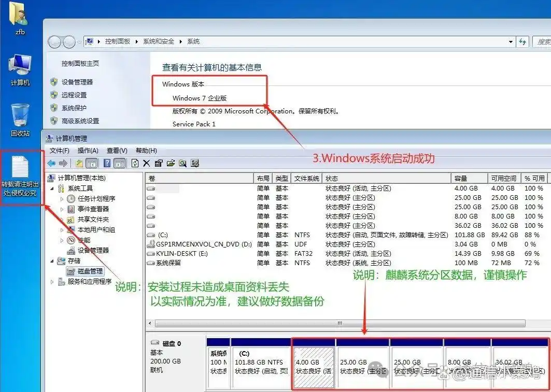Click the 控制面板 breadcrumb segment
551x392 pixels.
(117, 41)
